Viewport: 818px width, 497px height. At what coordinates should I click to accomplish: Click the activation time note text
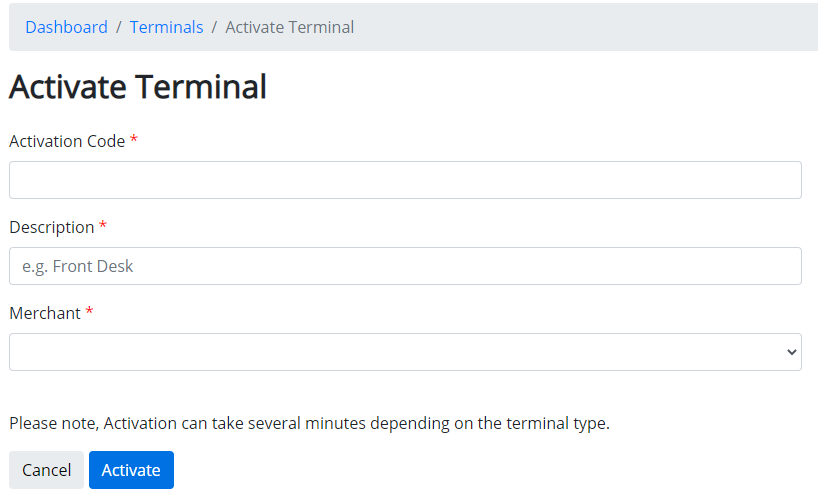309,423
